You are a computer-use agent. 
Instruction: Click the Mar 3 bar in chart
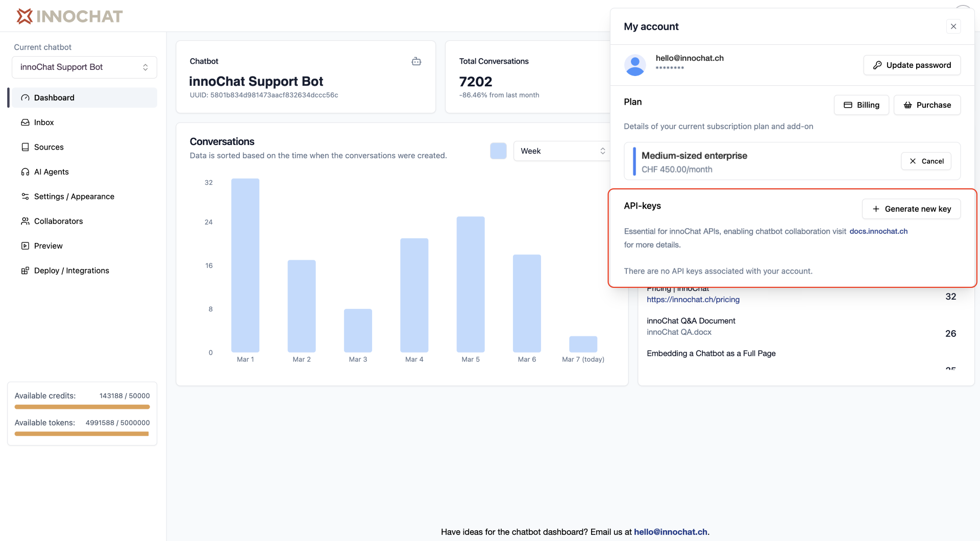click(358, 331)
